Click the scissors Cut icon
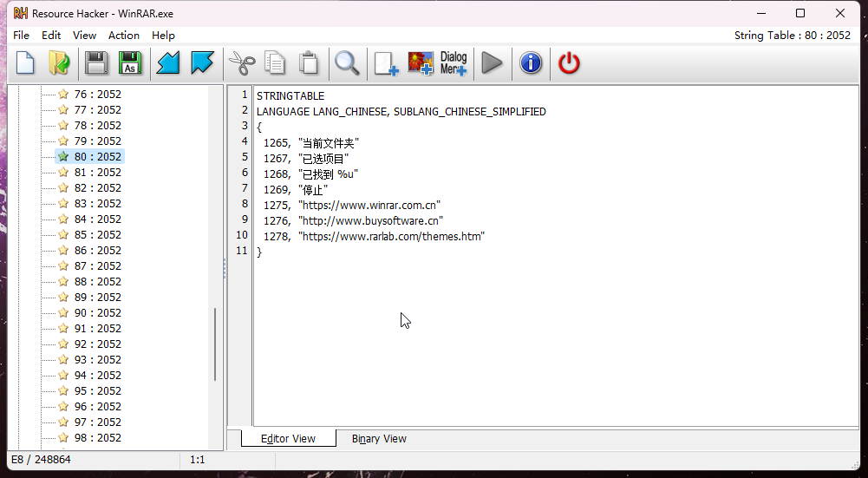Screen dimensions: 868x478 click(x=242, y=63)
